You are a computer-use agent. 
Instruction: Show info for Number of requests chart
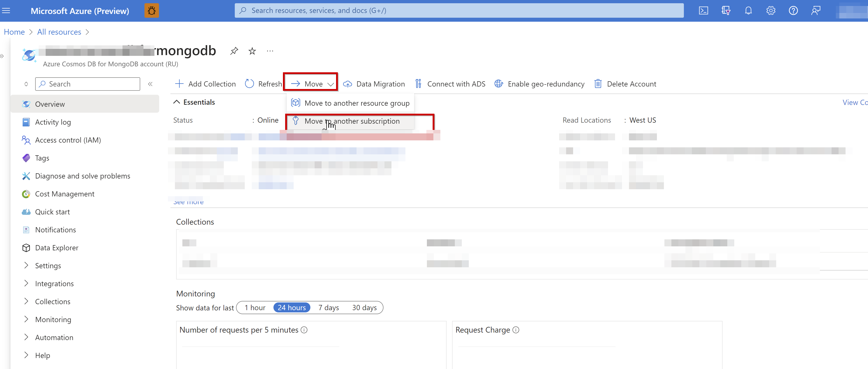click(x=304, y=330)
